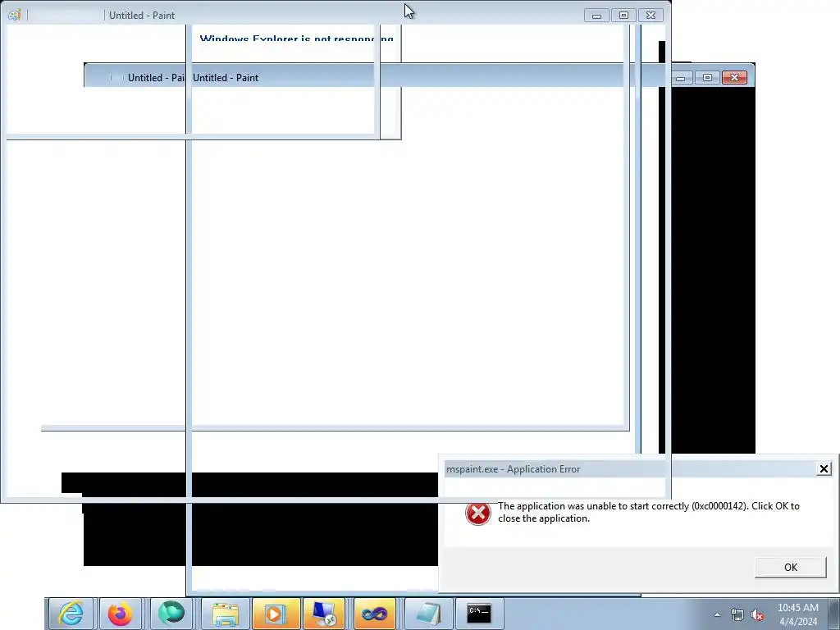This screenshot has height=630, width=840.
Task: Open Remote Desktop Connection taskbar icon
Action: 324,614
